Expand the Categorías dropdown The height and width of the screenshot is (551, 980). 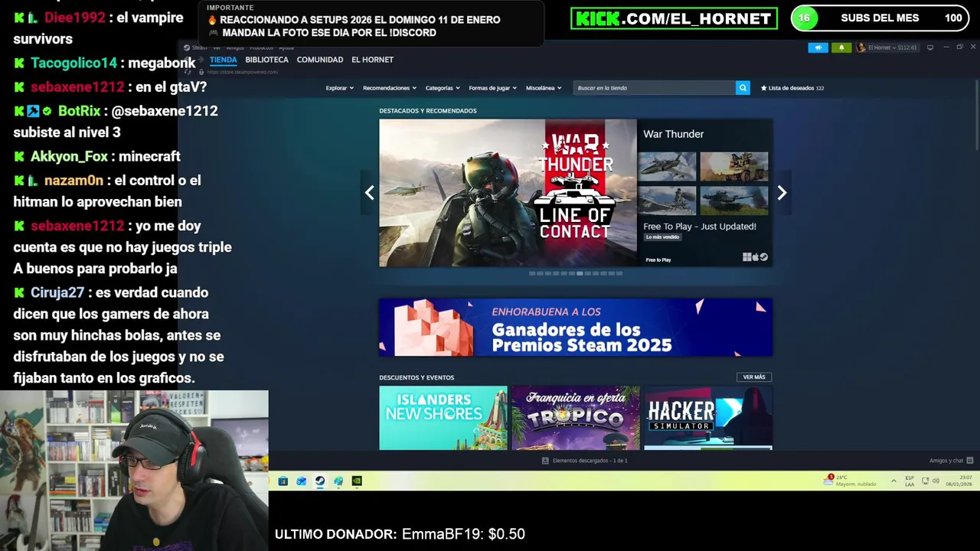tap(443, 88)
